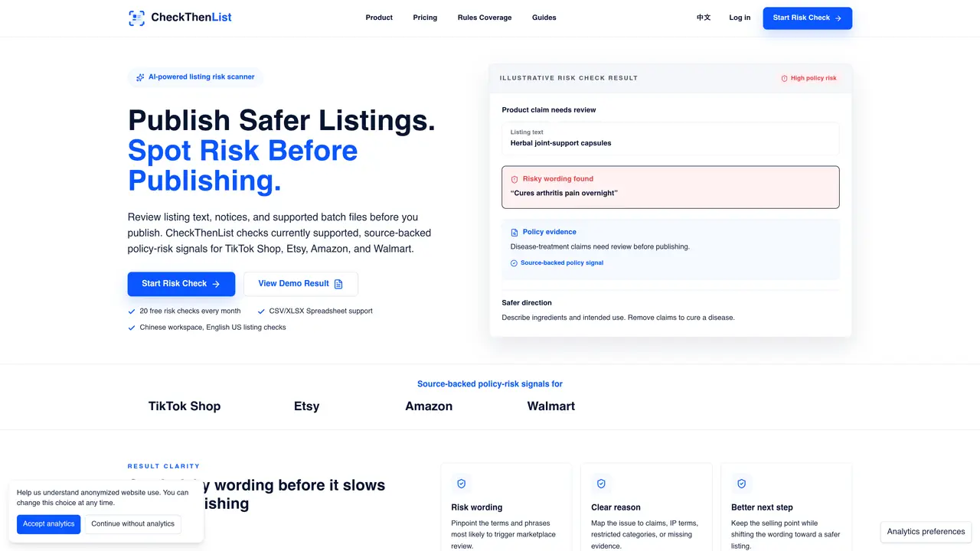Click the CheckThenList logo icon
Image resolution: width=980 pixels, height=551 pixels.
(x=136, y=18)
